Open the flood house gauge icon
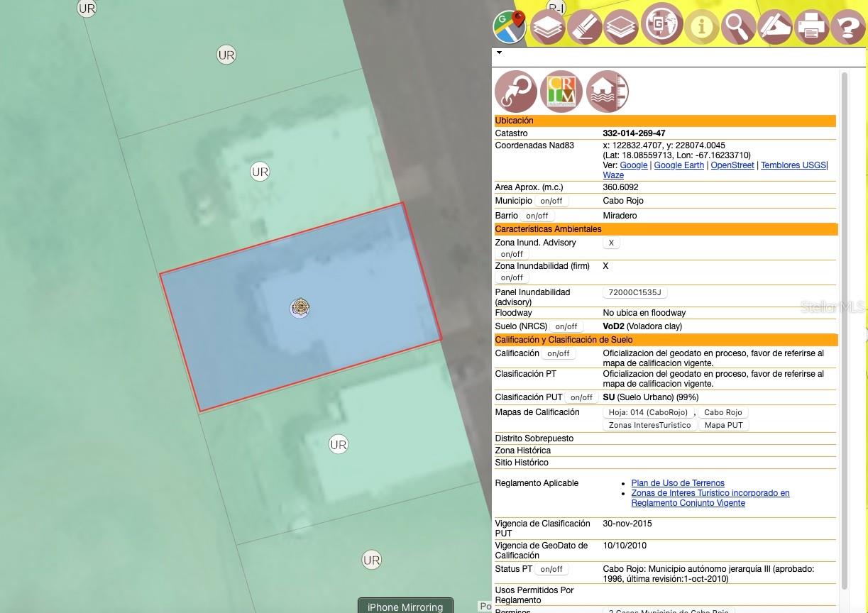 [x=608, y=92]
